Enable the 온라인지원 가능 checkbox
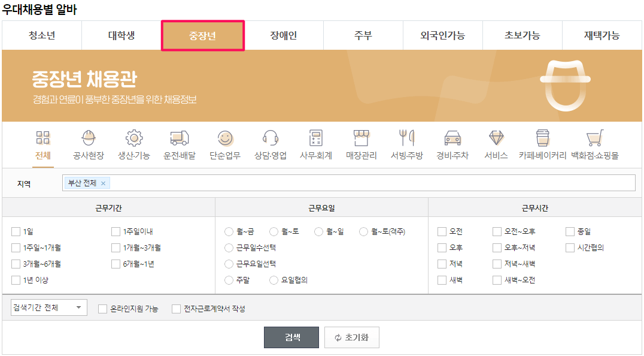 [x=102, y=309]
